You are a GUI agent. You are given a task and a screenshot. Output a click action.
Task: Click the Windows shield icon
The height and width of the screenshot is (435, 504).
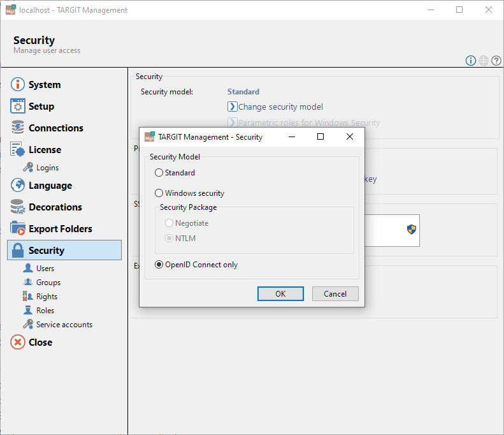tap(412, 230)
